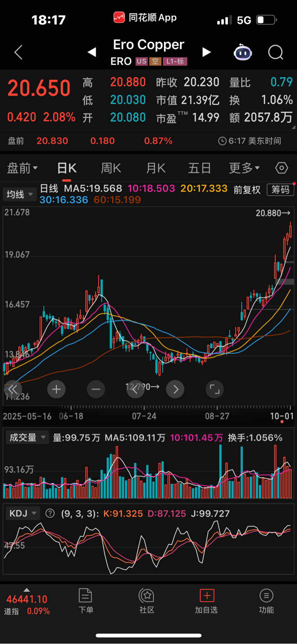Viewport: 297px width, 644px height.
Task: Toggle the 筹码 chip distribution
Action: point(280,189)
